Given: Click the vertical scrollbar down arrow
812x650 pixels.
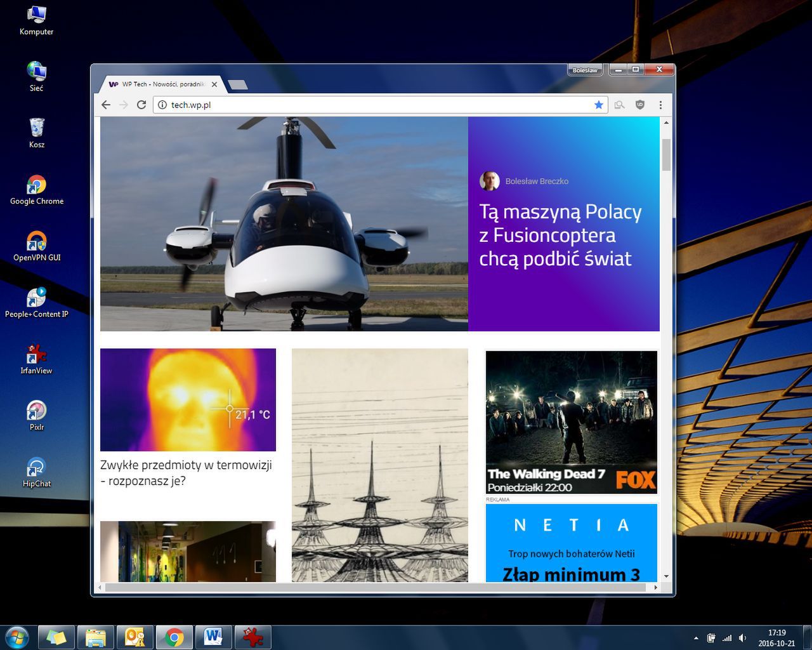Looking at the screenshot, I should tap(666, 576).
